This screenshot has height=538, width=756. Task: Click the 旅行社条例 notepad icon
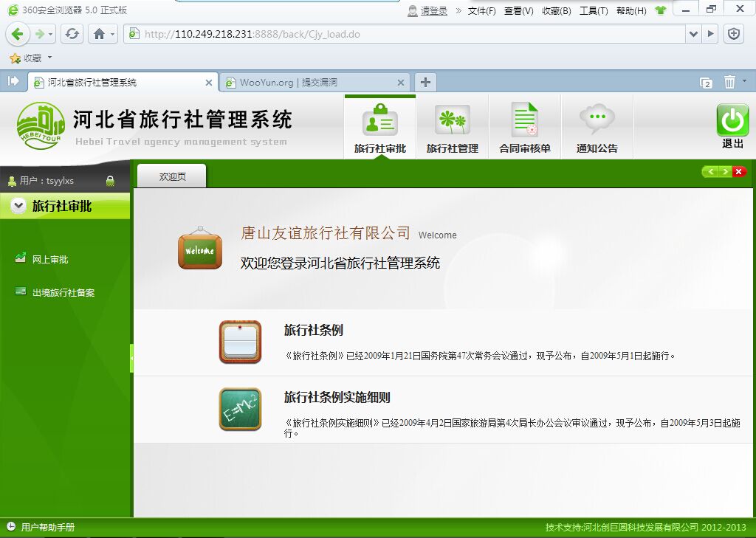(240, 342)
